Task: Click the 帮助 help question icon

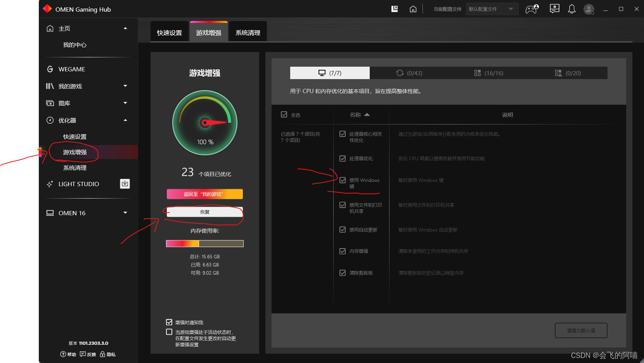Action: (63, 354)
